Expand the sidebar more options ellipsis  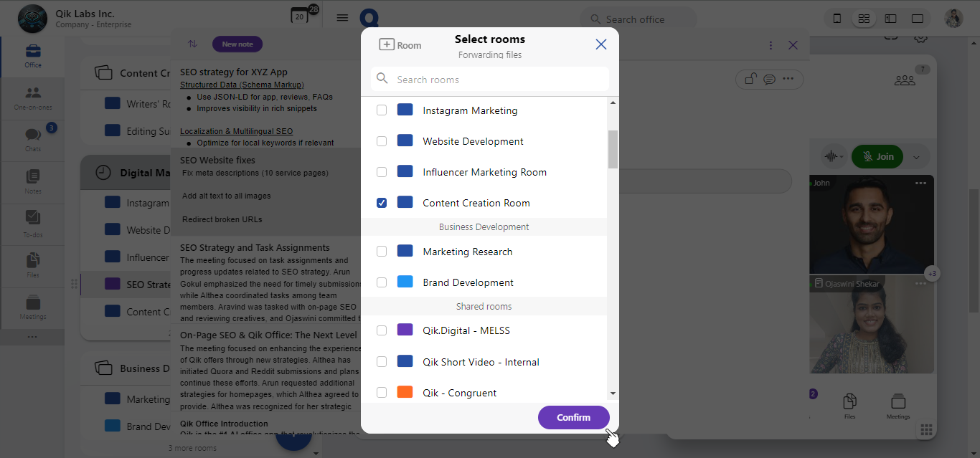point(32,337)
